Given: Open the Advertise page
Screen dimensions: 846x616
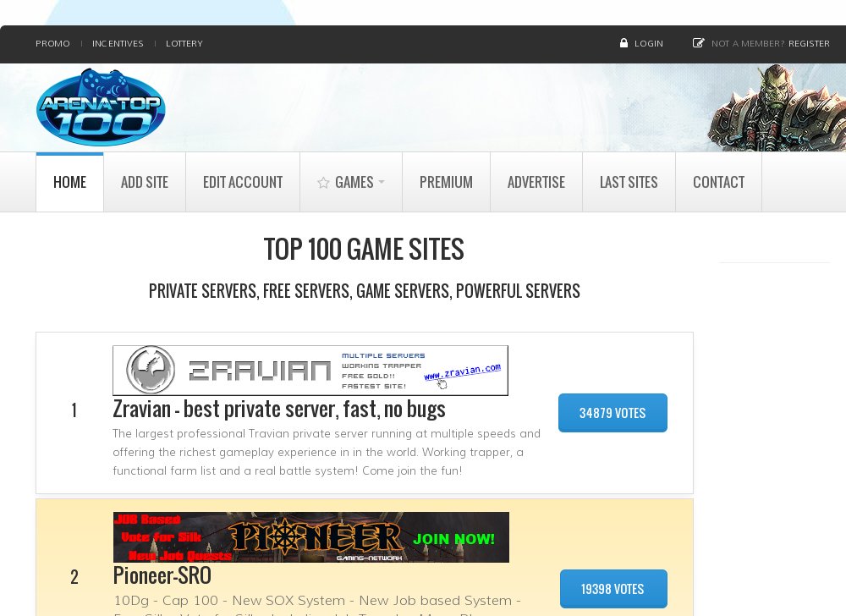Looking at the screenshot, I should (536, 183).
